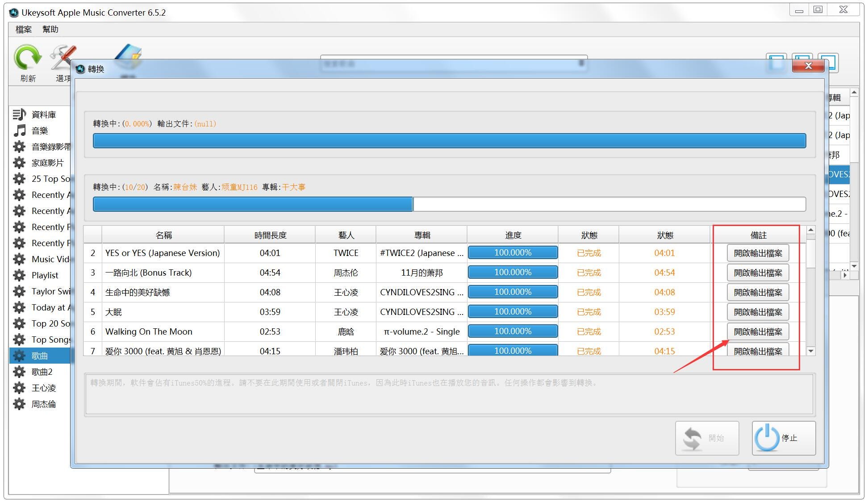
Task: Open output file for 爱你 3000 row
Action: pyautogui.click(x=758, y=350)
